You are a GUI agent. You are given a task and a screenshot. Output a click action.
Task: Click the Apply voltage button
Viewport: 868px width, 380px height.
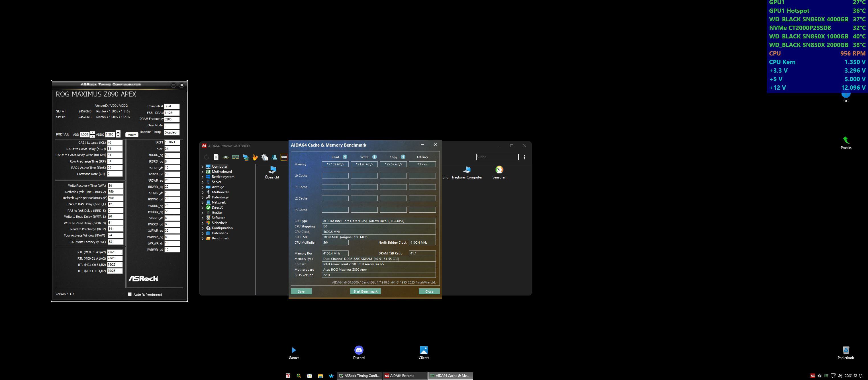coord(132,135)
